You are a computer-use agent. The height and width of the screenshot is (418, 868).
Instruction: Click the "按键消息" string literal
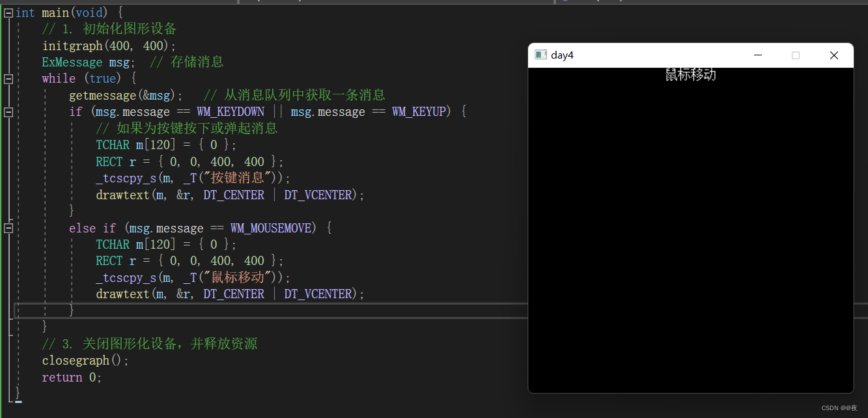(237, 178)
